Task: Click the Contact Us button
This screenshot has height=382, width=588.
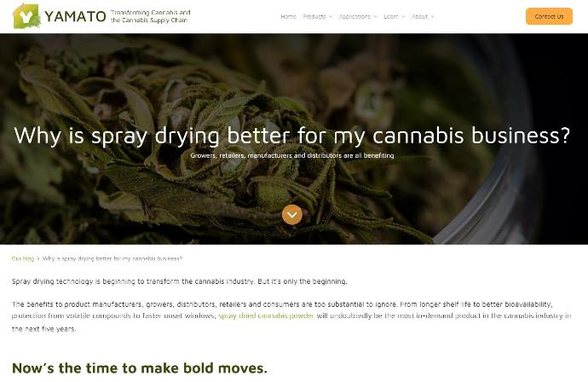Action: (549, 16)
